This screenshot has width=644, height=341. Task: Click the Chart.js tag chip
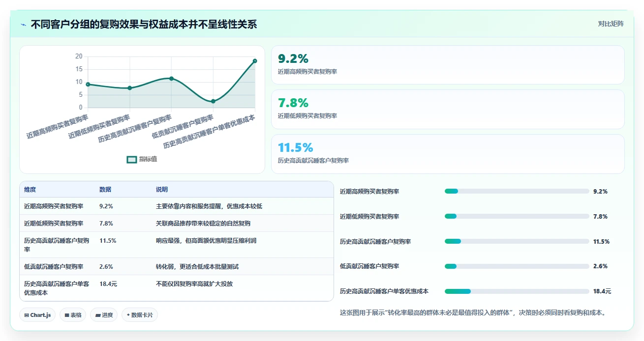37,315
